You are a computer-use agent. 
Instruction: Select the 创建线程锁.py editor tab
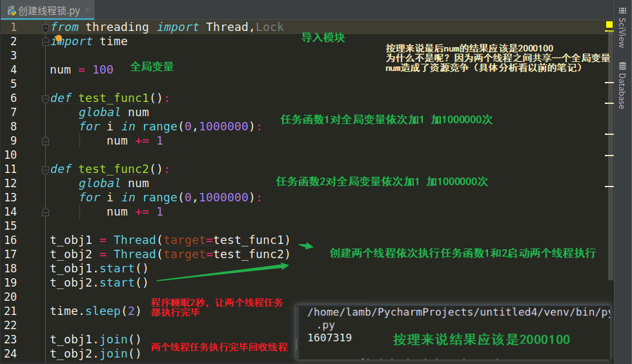pos(47,10)
